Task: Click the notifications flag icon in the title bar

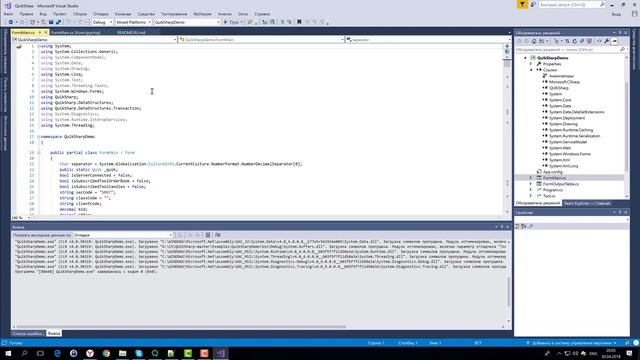Action: (522, 4)
